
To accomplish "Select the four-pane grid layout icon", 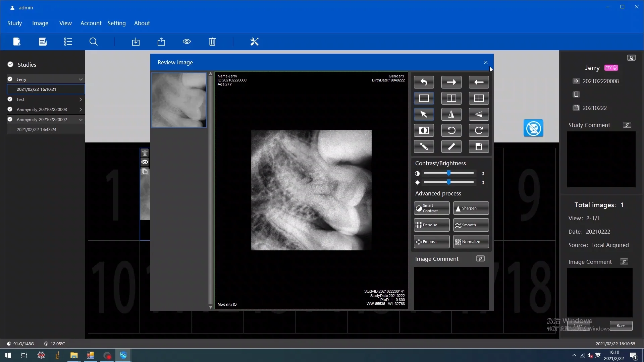I will pos(479,98).
